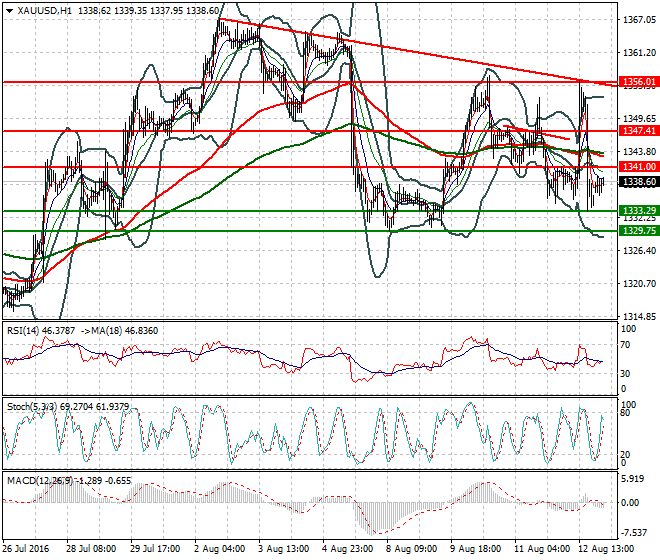Select the 4 Aug 23:00 time label
660x560 pixels.
click(347, 549)
